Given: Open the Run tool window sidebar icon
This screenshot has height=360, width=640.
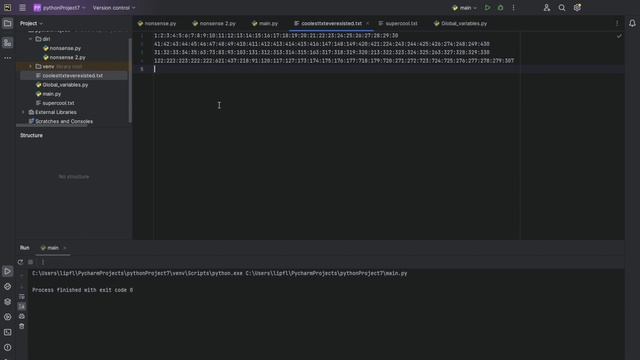Looking at the screenshot, I should click(7, 271).
